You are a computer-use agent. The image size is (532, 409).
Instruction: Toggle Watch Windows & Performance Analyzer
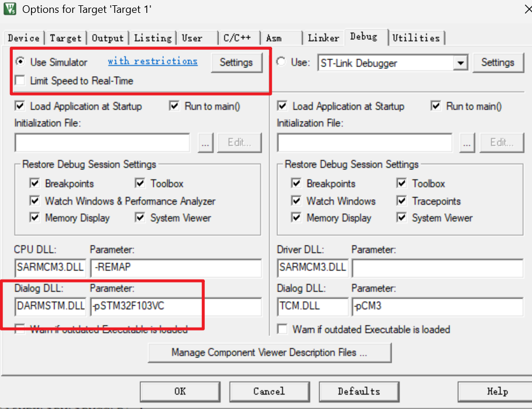[35, 201]
